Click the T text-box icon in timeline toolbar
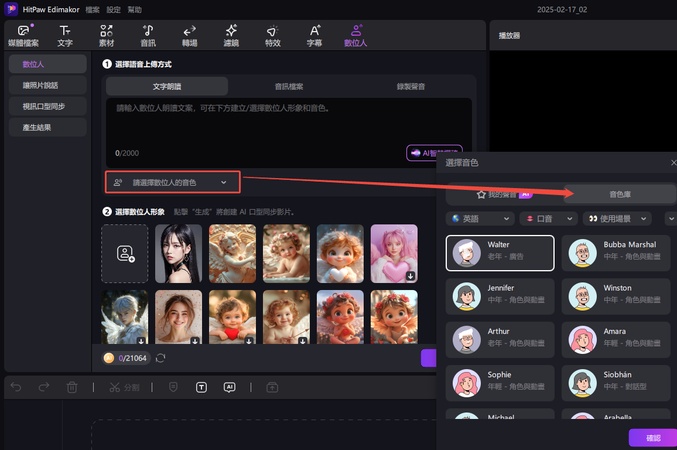This screenshot has width=677, height=450. click(x=201, y=387)
